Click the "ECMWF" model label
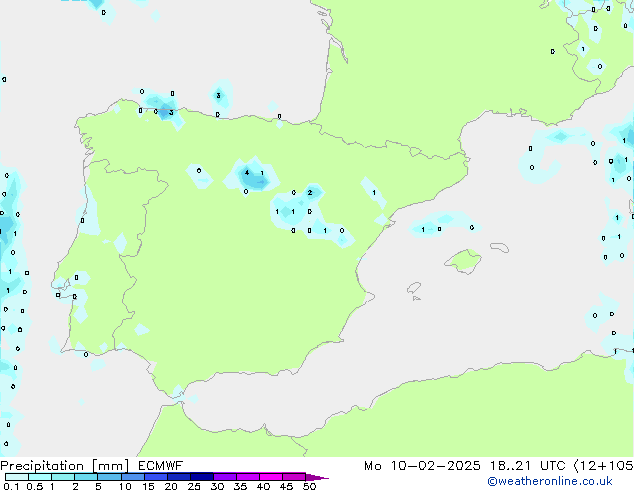This screenshot has width=634, height=490. [160, 465]
